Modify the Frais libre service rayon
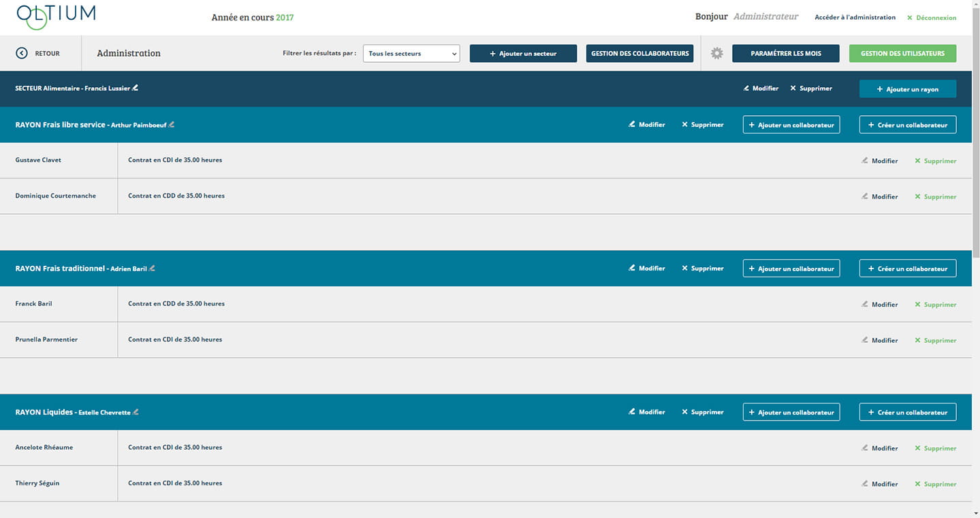Viewport: 980px width, 518px height. click(647, 125)
